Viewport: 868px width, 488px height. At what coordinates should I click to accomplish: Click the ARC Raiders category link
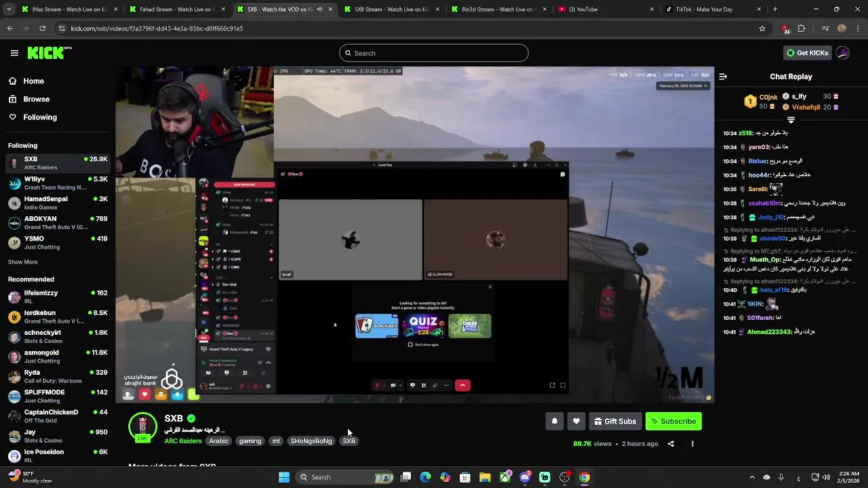coord(183,441)
